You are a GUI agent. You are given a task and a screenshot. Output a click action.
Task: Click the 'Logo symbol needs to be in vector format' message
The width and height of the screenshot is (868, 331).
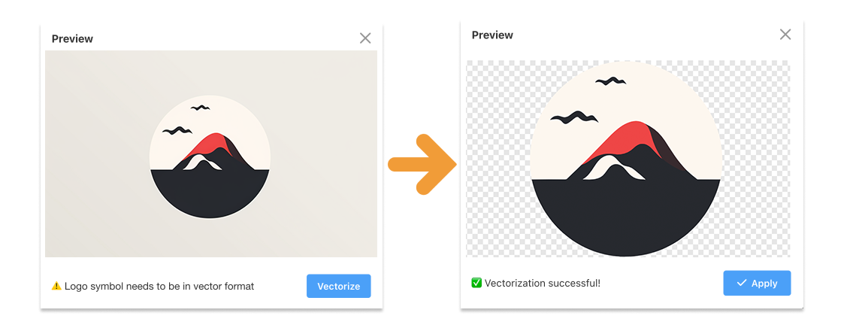pos(159,287)
